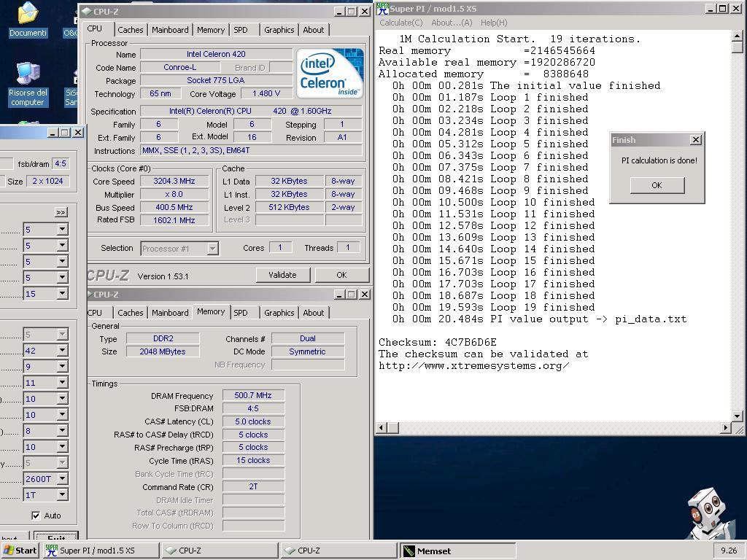Viewport: 747px width, 560px height.
Task: Open Mainboard tab in lower CPU-Z window
Action: click(170, 313)
